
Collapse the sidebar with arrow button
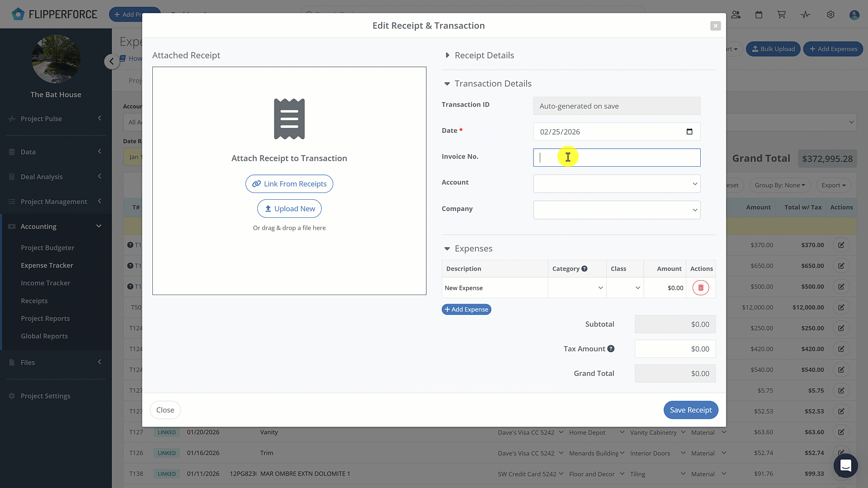[x=111, y=61]
